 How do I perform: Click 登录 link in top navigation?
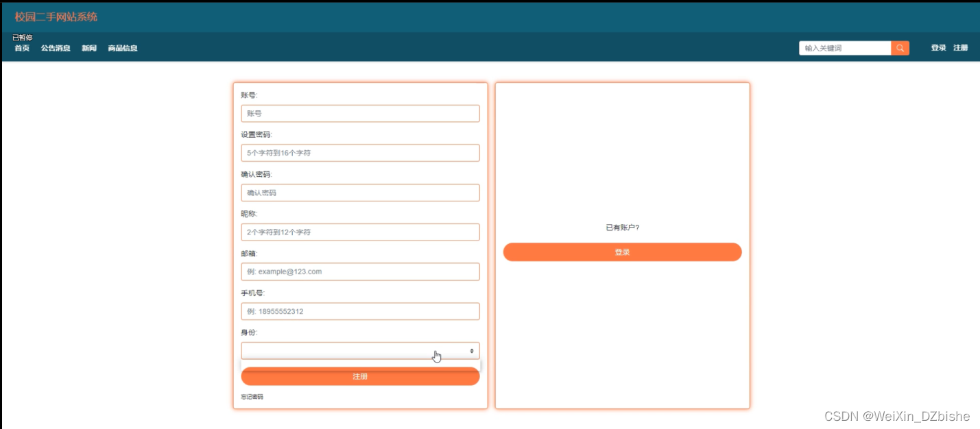point(938,48)
